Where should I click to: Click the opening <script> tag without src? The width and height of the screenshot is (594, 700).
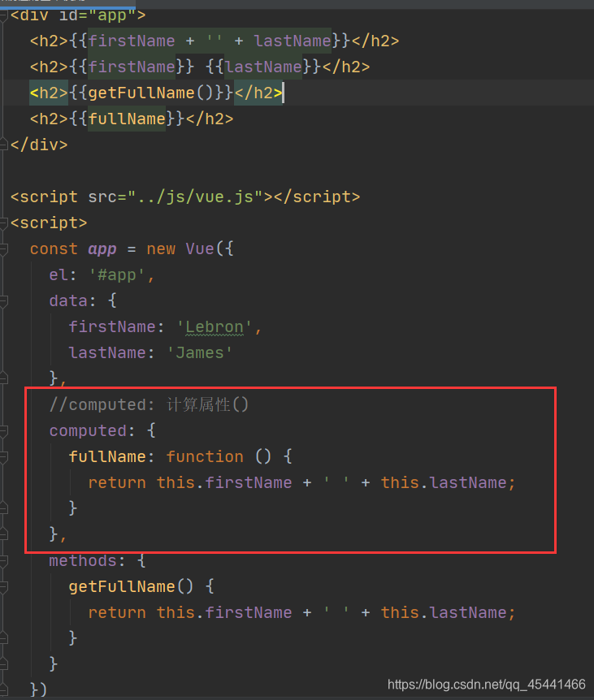[x=49, y=223]
